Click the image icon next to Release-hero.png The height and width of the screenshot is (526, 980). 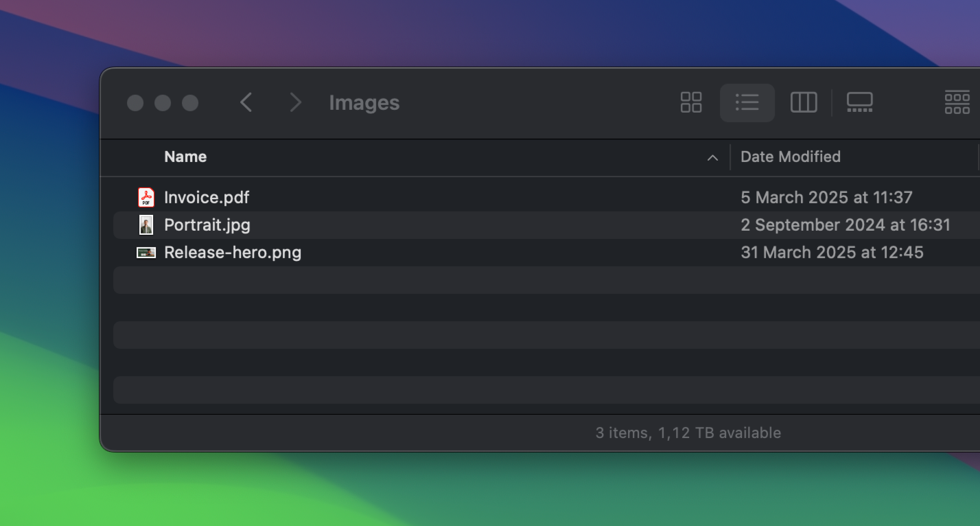click(146, 252)
